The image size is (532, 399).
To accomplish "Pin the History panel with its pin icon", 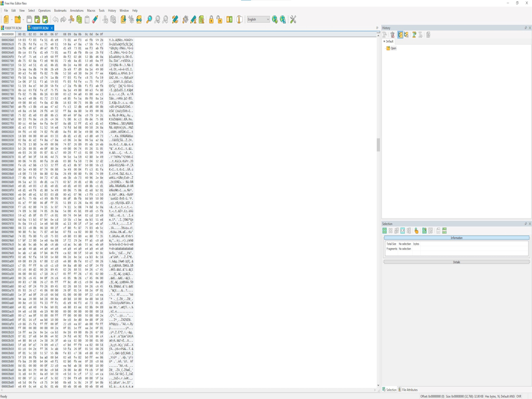I will tap(526, 28).
